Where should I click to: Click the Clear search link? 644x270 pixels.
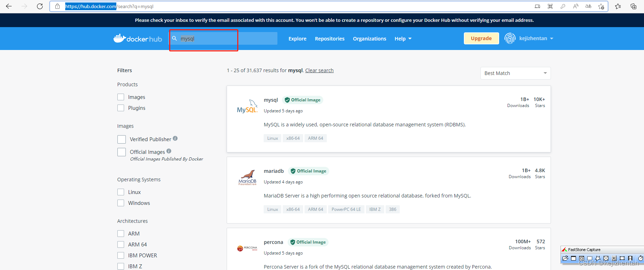319,70
